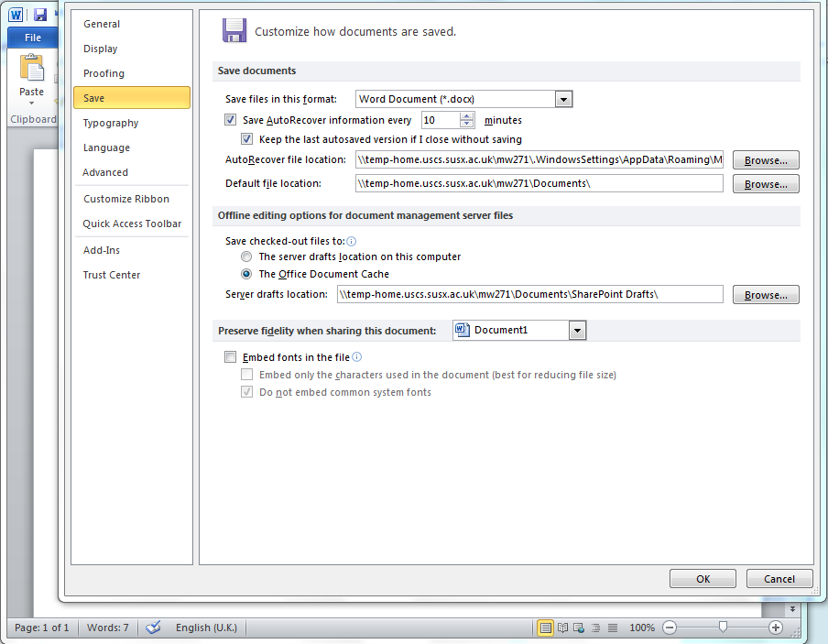The height and width of the screenshot is (644, 828).
Task: Select server drafts location on this computer
Action: point(246,257)
